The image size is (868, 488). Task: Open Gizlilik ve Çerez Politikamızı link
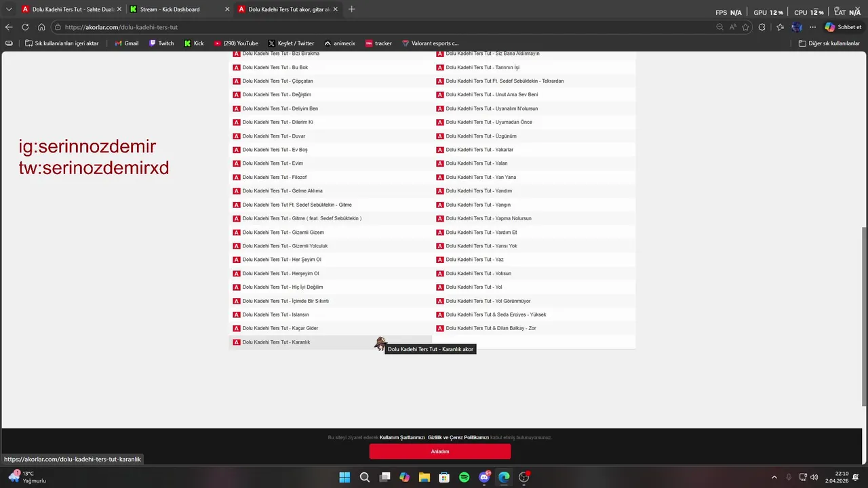458,438
